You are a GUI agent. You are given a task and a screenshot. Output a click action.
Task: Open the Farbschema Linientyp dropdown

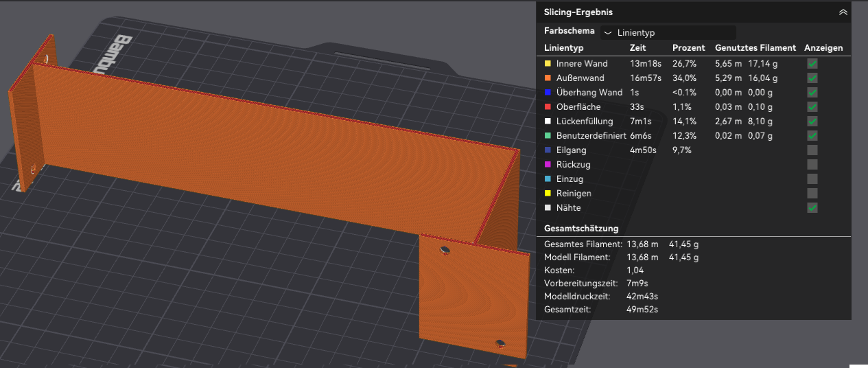(x=668, y=32)
